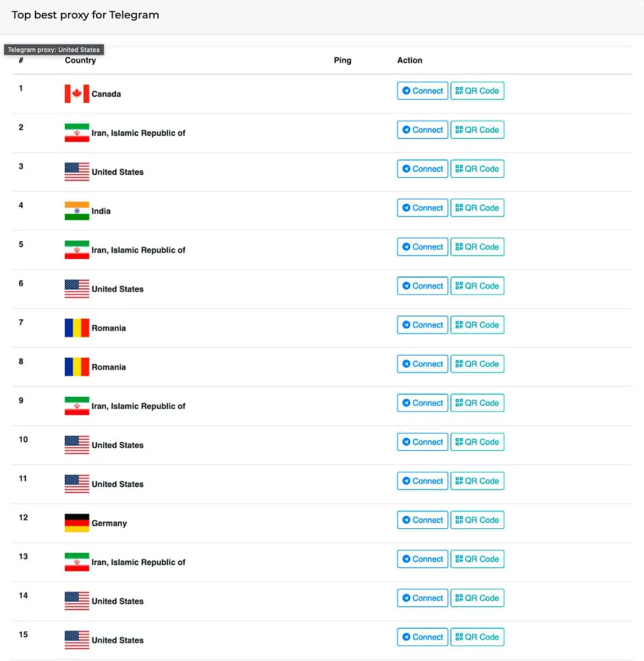This screenshot has height=661, width=644.
Task: Show QR Code for Canada proxy row 1
Action: pyautogui.click(x=477, y=91)
